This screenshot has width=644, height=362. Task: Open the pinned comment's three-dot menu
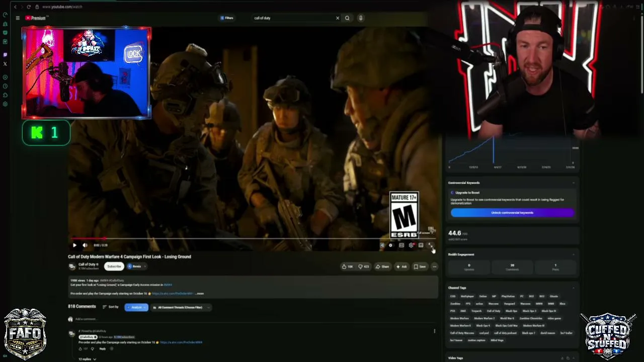click(434, 331)
